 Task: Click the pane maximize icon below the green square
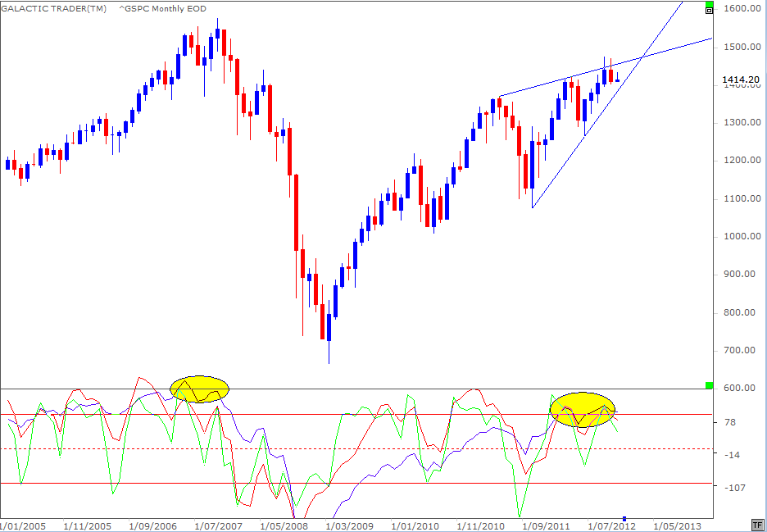[x=710, y=11]
